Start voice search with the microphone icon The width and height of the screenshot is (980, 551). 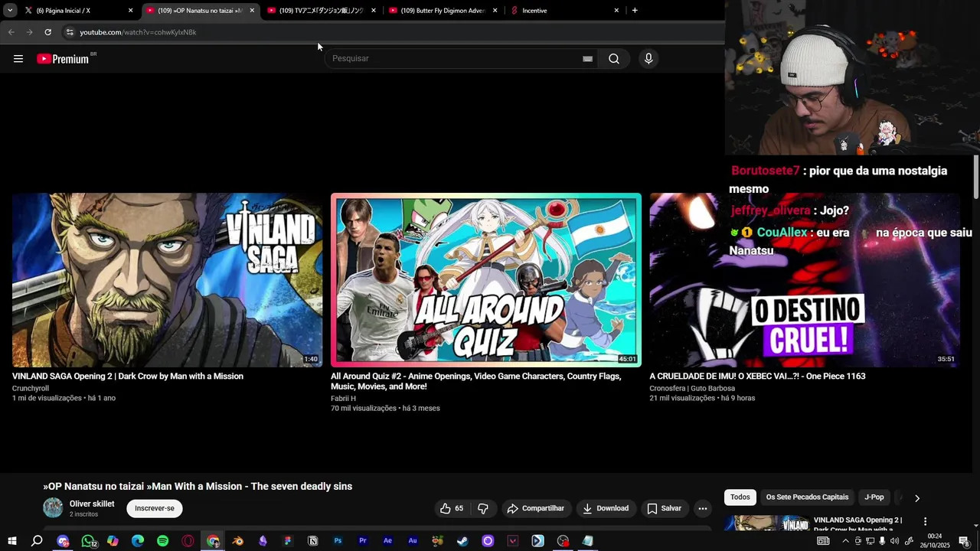pyautogui.click(x=648, y=59)
